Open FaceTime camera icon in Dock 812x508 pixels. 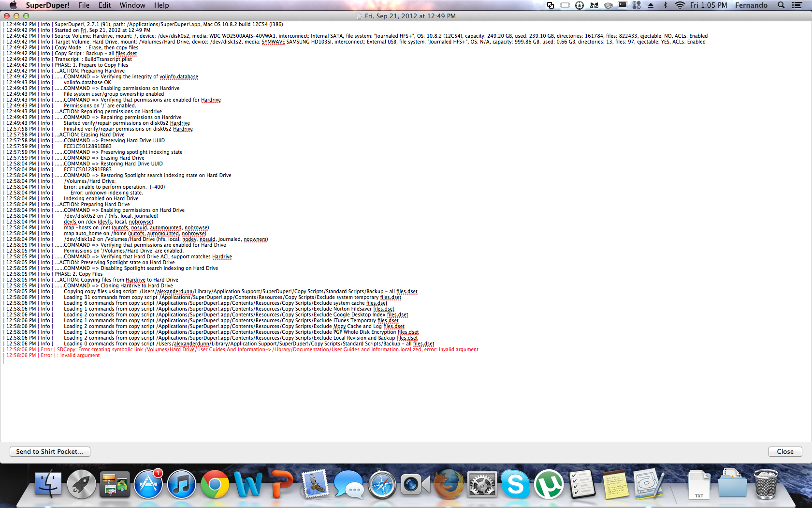coord(415,484)
